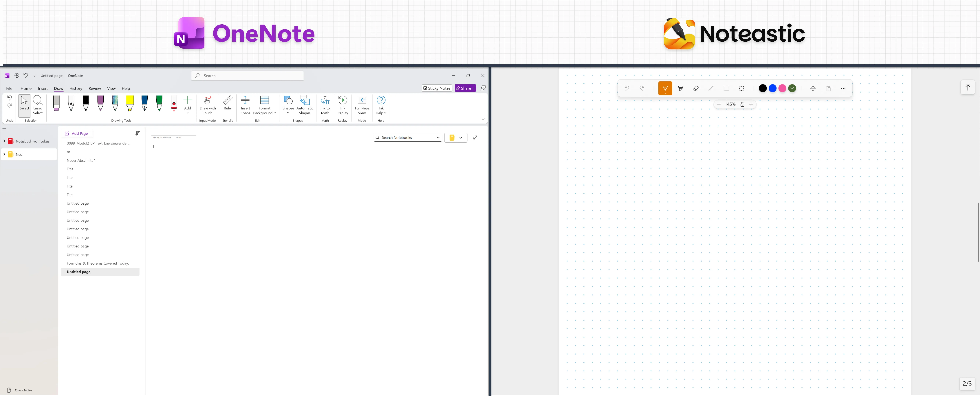Viewport: 980px width, 396px height.
Task: Select the pink color in Noteastic
Action: point(782,88)
